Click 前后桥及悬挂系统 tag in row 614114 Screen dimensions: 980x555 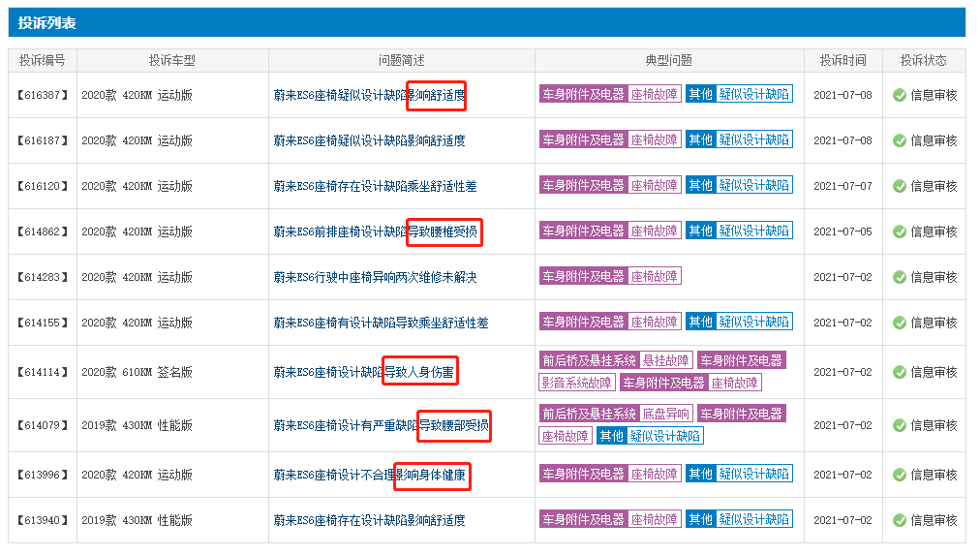click(589, 360)
